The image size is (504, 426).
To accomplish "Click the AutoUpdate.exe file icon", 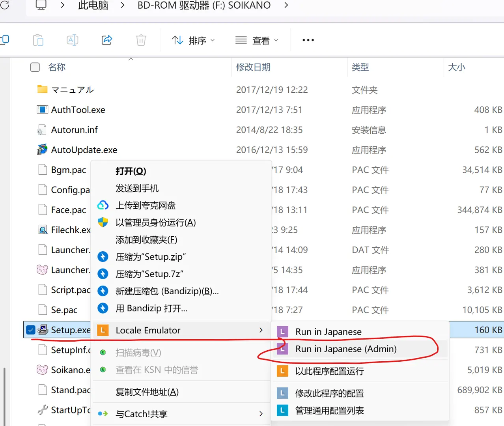I will click(x=42, y=149).
